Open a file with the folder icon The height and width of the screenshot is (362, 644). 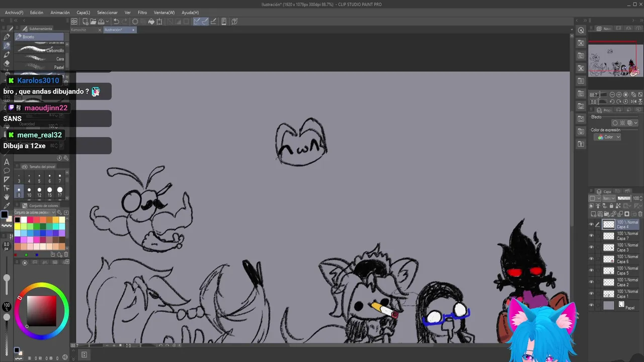[93, 21]
